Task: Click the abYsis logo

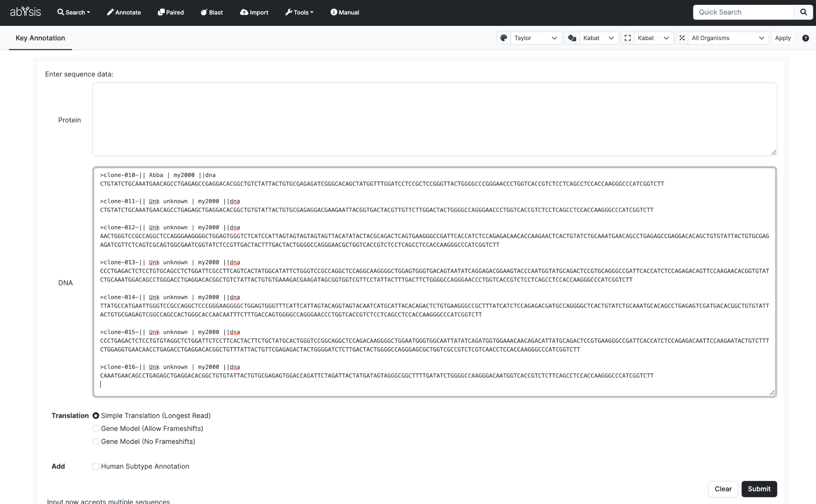Action: tap(25, 12)
